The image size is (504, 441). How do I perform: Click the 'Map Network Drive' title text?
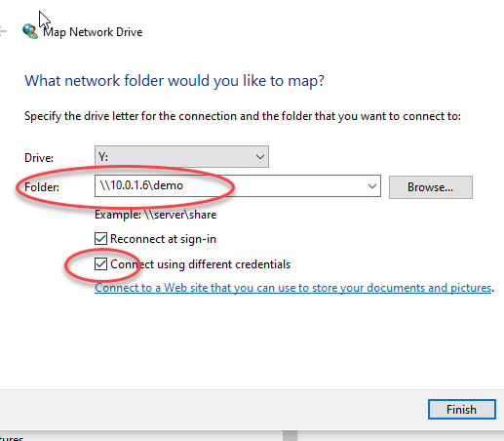point(93,32)
